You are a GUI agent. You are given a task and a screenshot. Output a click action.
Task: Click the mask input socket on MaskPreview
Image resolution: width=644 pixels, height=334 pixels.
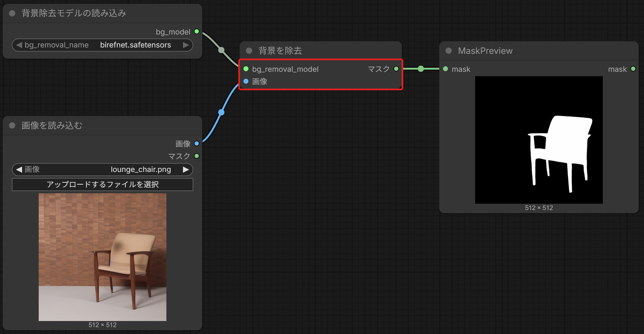click(446, 69)
